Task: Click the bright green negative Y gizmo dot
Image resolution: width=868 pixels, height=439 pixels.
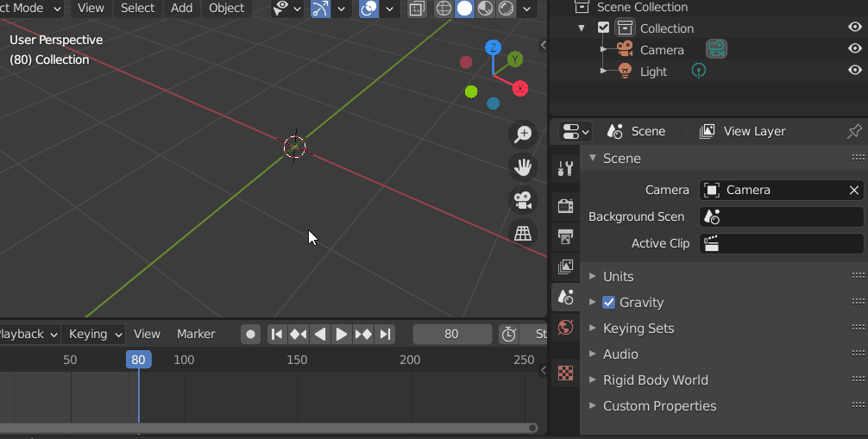Action: click(471, 91)
